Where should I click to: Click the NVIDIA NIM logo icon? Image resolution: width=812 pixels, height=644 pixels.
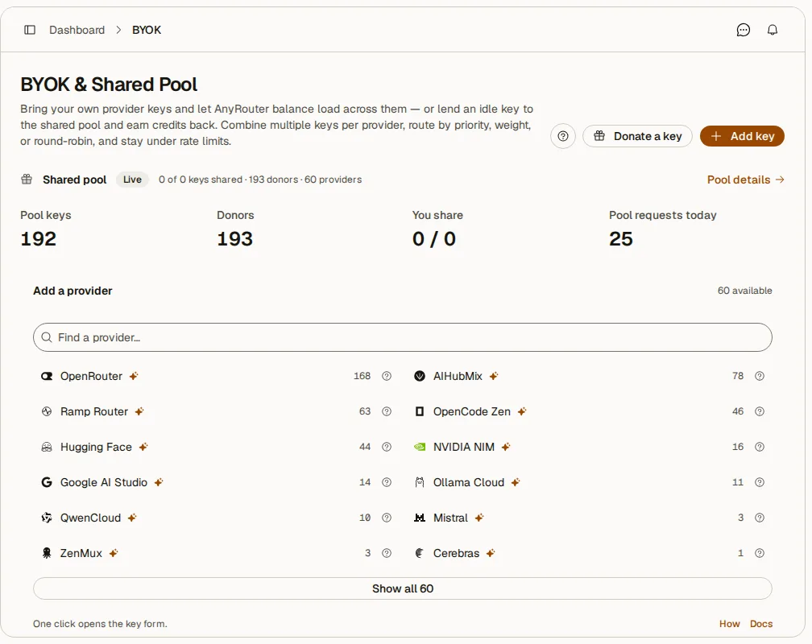420,447
